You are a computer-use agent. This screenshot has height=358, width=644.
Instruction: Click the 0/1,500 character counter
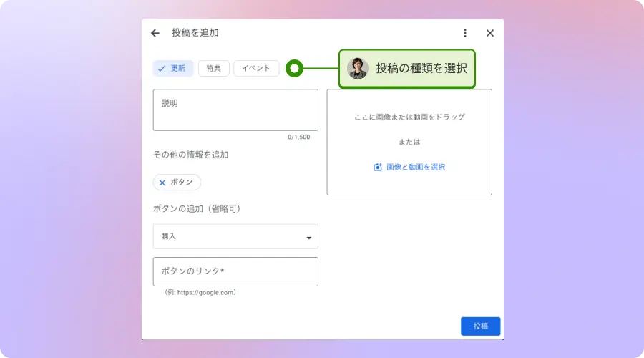(298, 137)
